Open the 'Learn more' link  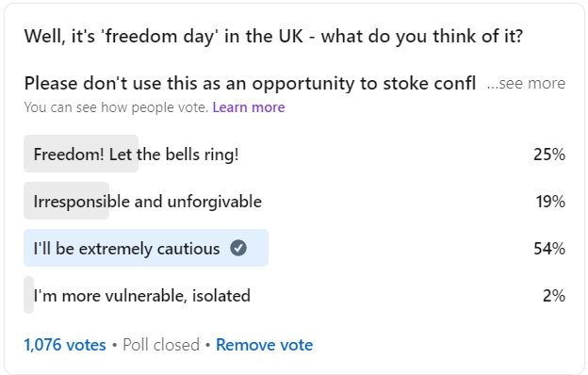pyautogui.click(x=249, y=107)
